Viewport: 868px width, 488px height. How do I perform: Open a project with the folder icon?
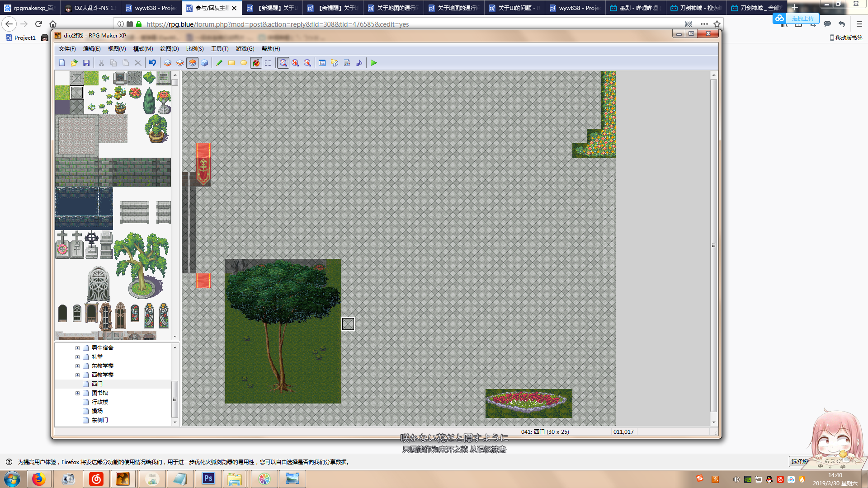coord(74,63)
